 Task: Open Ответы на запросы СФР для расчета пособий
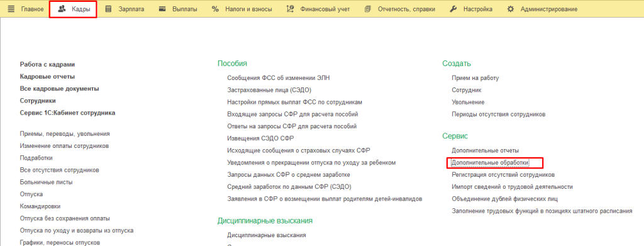(x=292, y=126)
